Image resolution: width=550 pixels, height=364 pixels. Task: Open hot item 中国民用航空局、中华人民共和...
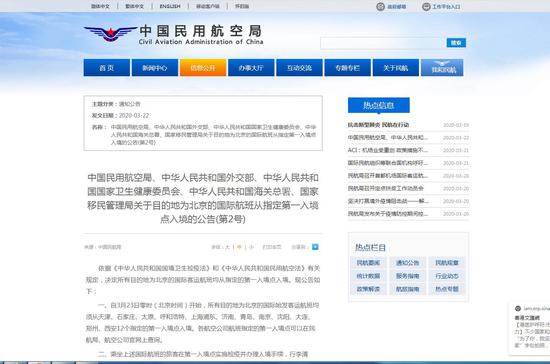(388, 137)
